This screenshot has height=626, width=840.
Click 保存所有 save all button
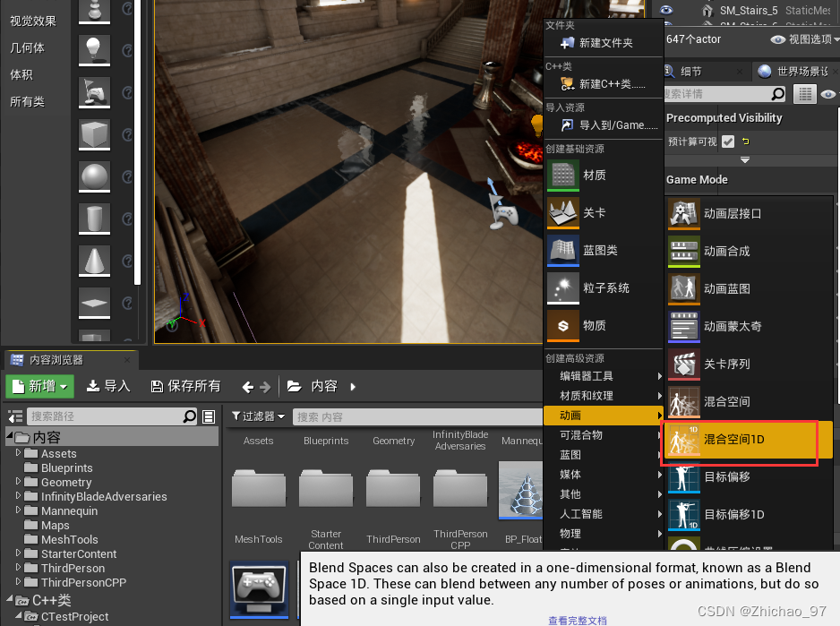pos(185,386)
